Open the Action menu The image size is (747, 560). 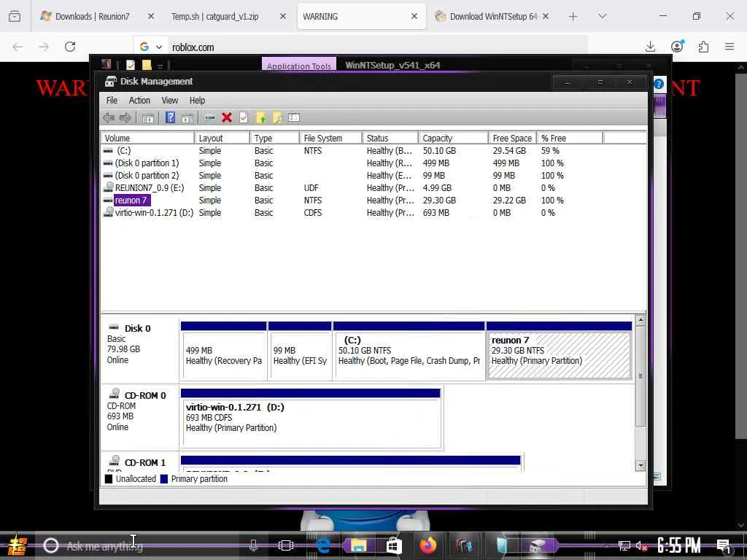coord(139,101)
